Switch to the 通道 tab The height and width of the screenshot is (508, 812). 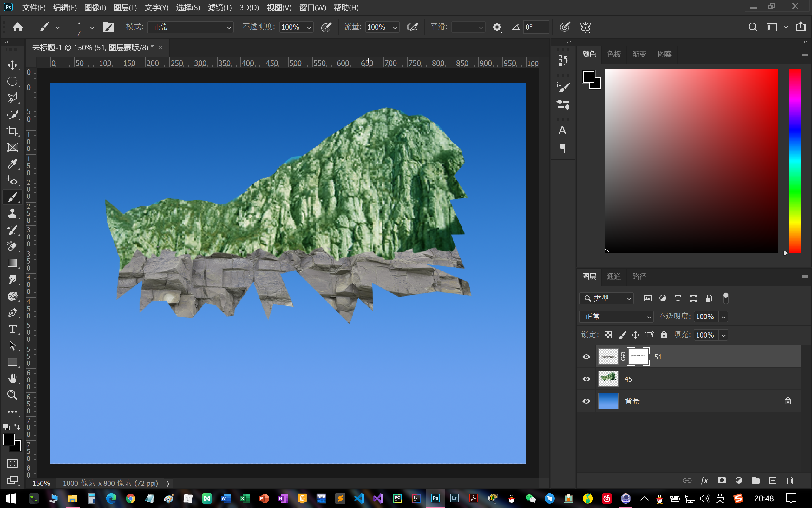point(614,276)
